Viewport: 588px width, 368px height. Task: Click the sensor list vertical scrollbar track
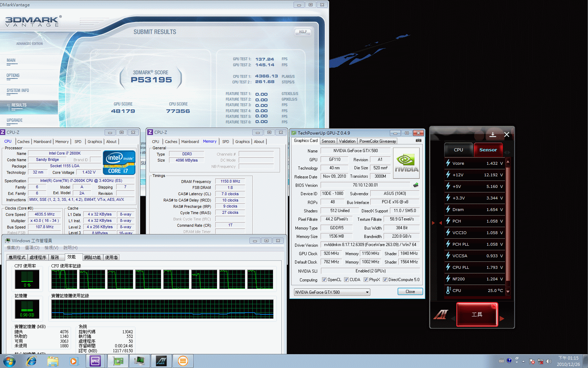[x=508, y=226]
